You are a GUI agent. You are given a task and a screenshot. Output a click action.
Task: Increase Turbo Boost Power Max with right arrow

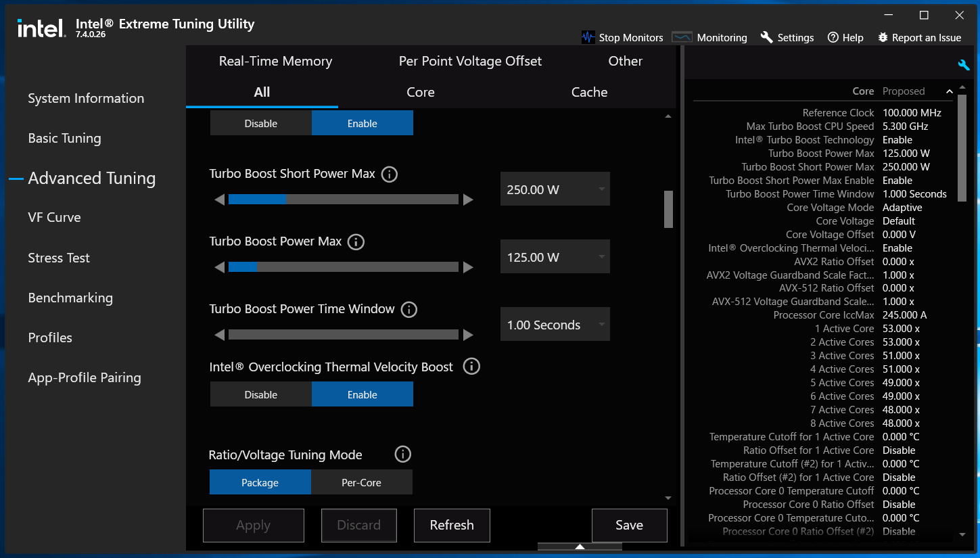(x=468, y=267)
